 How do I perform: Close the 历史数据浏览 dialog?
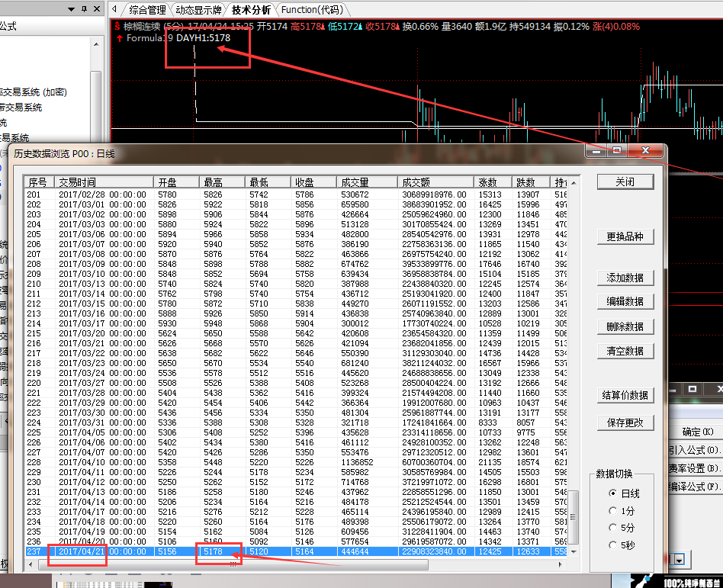pos(645,151)
